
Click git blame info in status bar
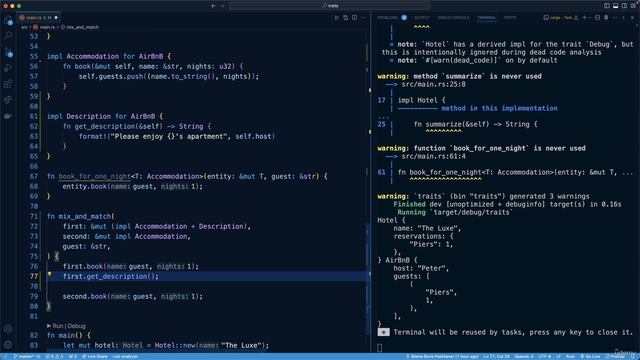click(x=442, y=356)
